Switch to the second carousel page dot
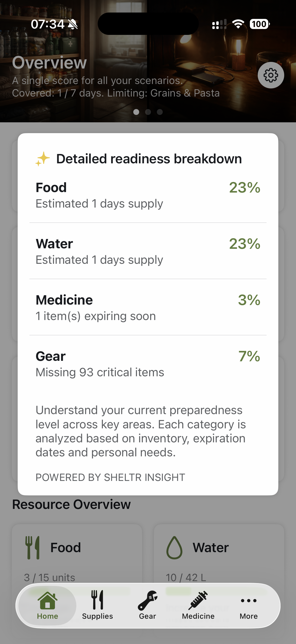Viewport: 296px width, 644px height. click(148, 112)
